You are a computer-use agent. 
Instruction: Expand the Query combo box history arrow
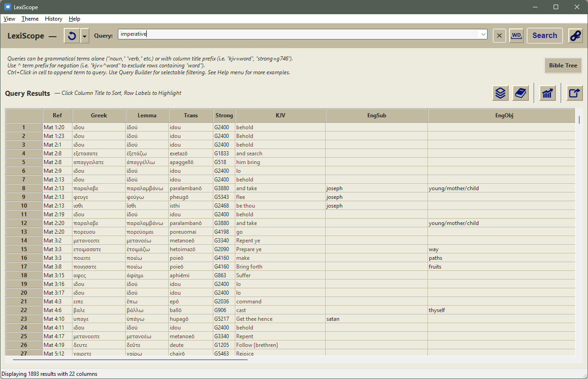click(483, 34)
